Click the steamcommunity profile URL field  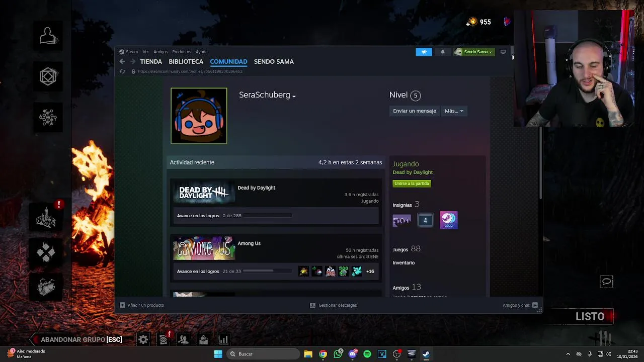click(x=190, y=71)
